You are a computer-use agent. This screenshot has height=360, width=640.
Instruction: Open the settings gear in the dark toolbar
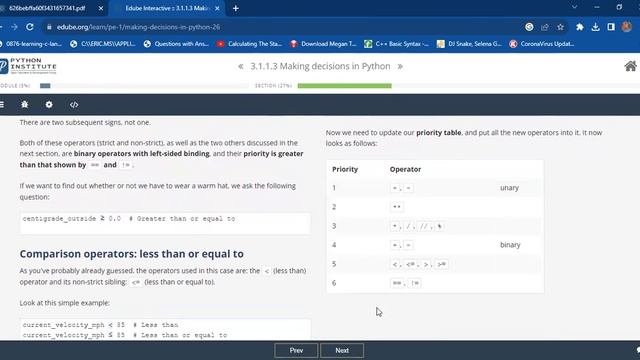tap(49, 104)
